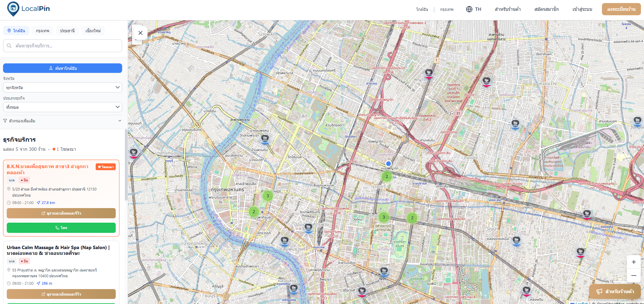Open the จังหวัด province dropdown

[x=62, y=87]
